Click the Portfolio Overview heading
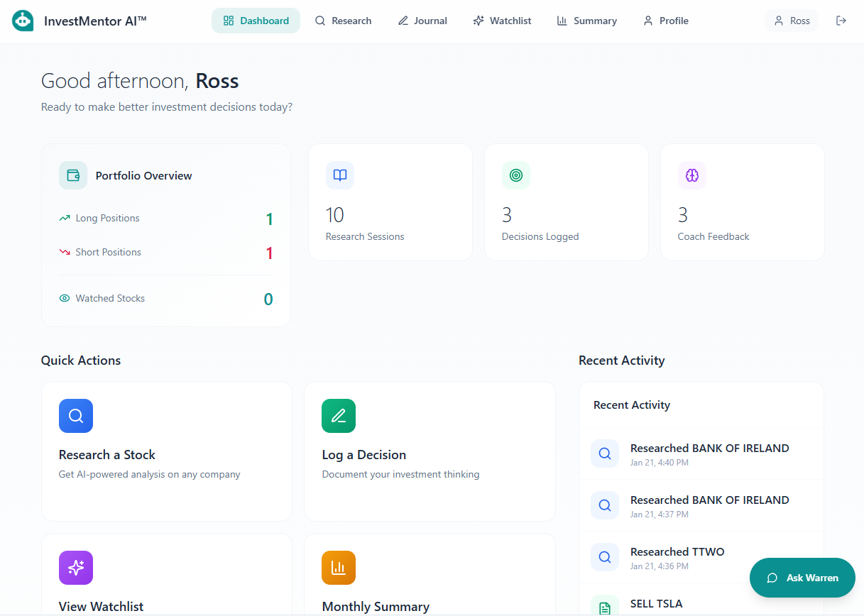The height and width of the screenshot is (616, 864). 144,175
